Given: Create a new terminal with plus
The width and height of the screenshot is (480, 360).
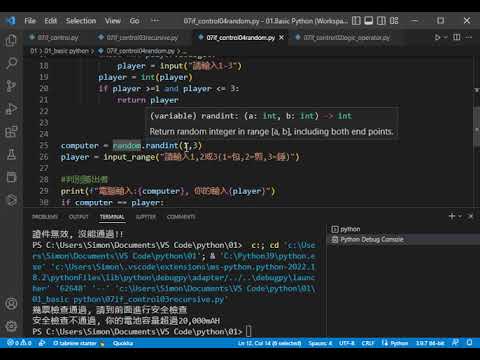Looking at the screenshot, I should pos(452,216).
